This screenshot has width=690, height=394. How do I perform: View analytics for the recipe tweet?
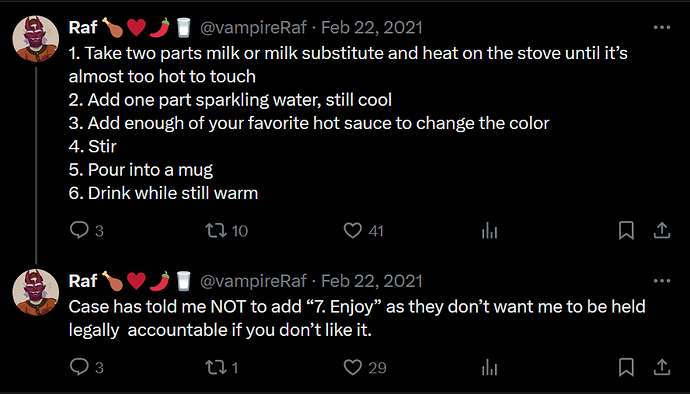[489, 230]
